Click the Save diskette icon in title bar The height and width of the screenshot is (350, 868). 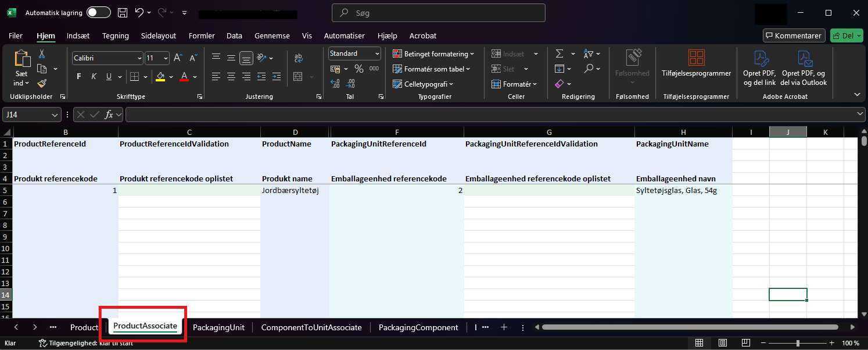click(123, 12)
